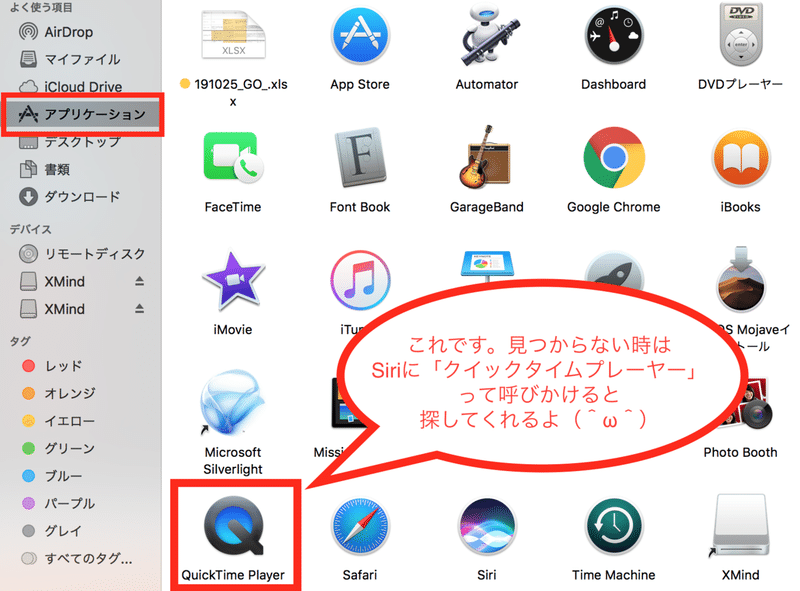Image resolution: width=800 pixels, height=591 pixels.
Task: Click the Microsoft Silverlight name label
Action: click(233, 461)
